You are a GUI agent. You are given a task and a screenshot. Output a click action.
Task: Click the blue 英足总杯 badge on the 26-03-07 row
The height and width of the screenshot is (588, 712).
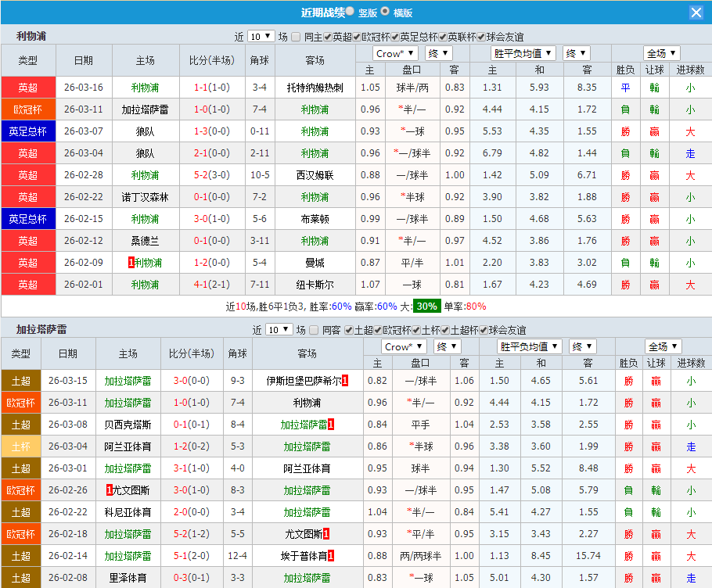[28, 131]
